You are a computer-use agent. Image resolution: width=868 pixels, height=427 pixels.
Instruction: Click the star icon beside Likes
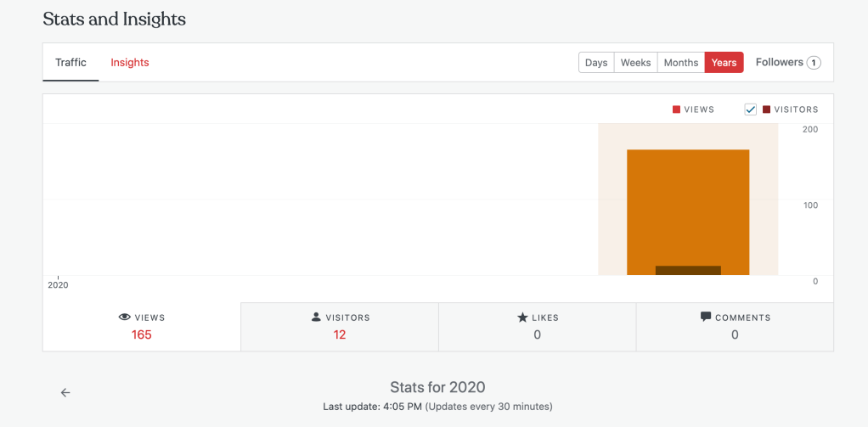pos(522,317)
